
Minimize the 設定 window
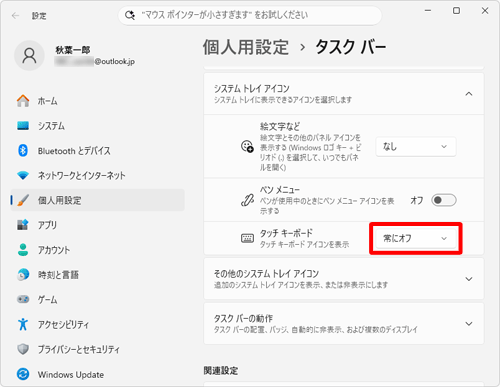coord(428,11)
